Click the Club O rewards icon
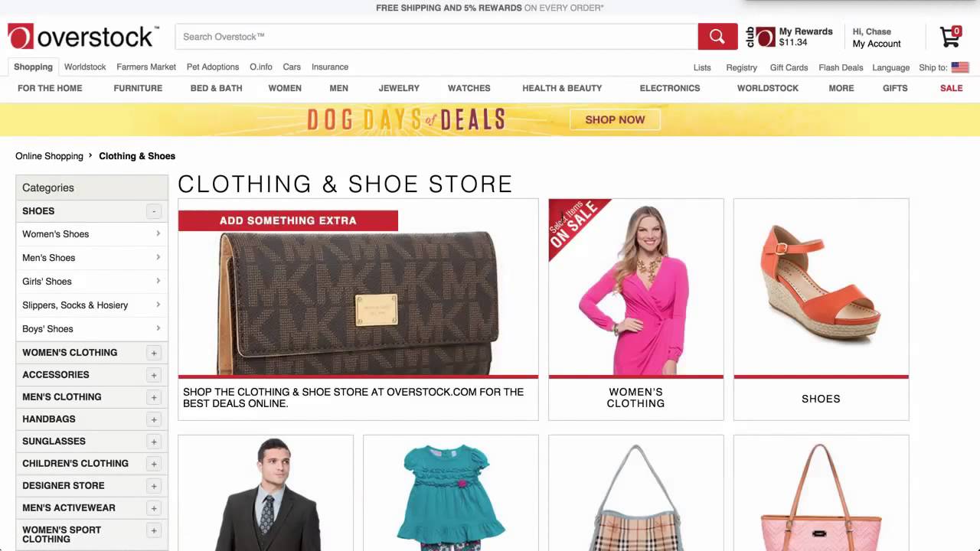Image resolution: width=980 pixels, height=551 pixels. coord(761,37)
